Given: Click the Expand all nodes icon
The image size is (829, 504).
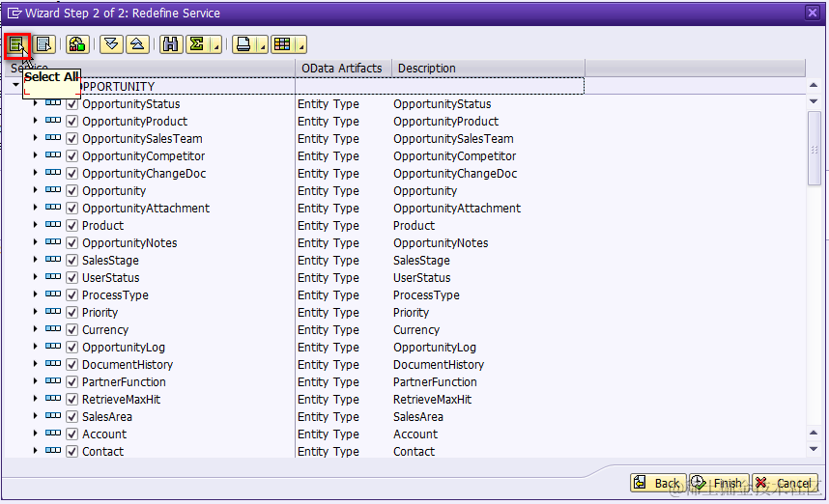Looking at the screenshot, I should pyautogui.click(x=111, y=45).
